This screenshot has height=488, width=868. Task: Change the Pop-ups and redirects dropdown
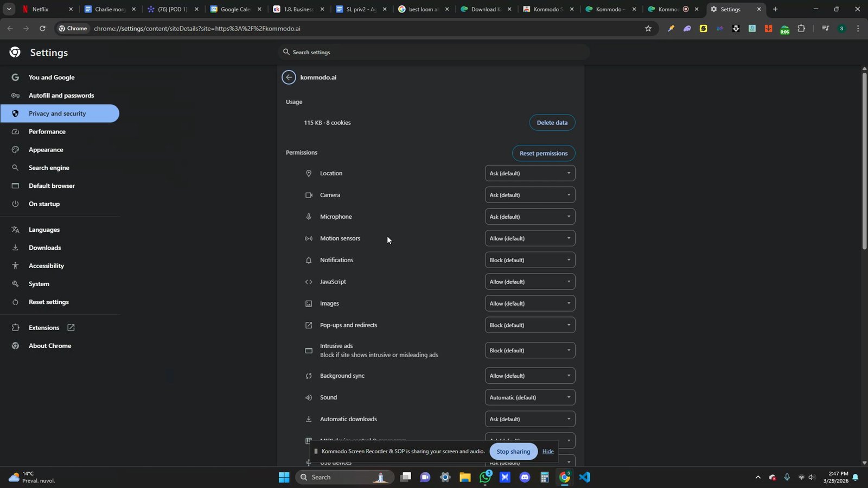530,325
